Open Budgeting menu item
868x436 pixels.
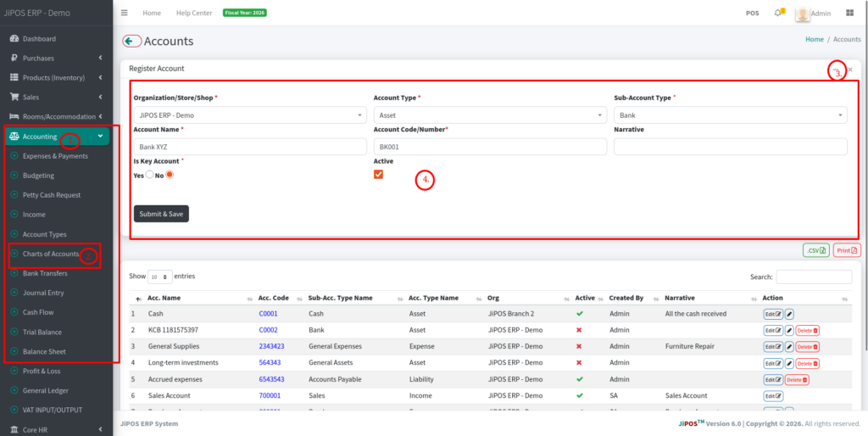[x=38, y=176]
